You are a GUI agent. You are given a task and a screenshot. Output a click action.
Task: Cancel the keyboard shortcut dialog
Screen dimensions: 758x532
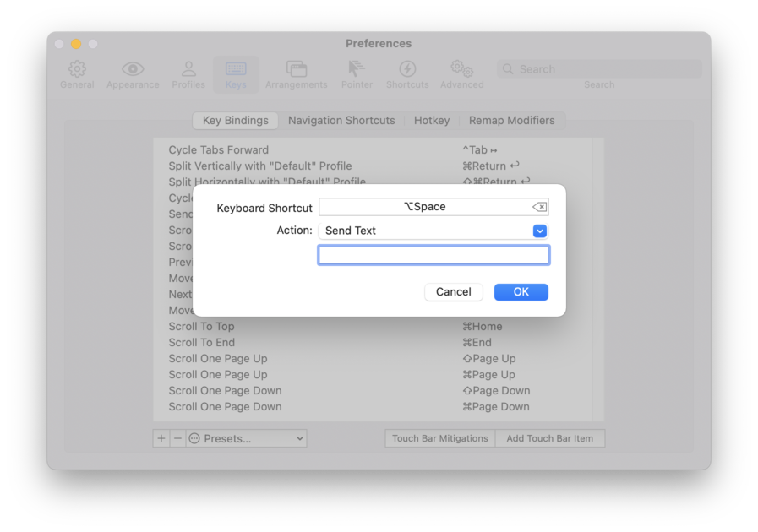tap(454, 291)
